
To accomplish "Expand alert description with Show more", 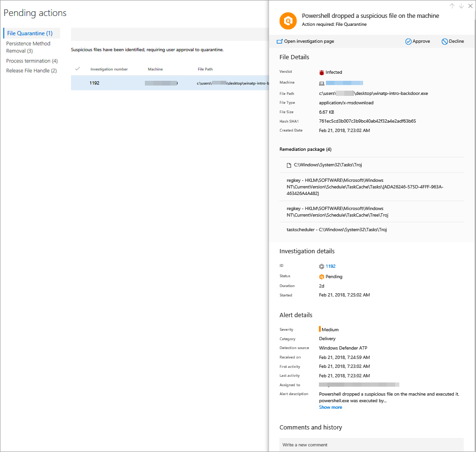I will (330, 407).
